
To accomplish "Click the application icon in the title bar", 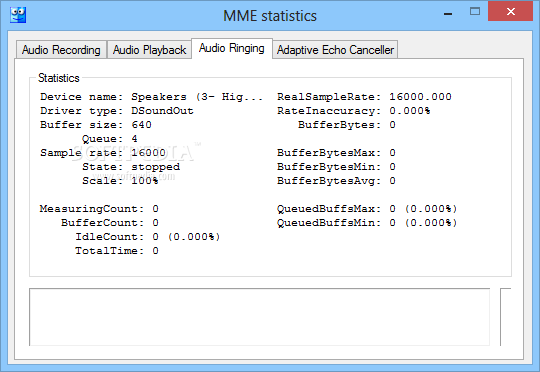I will (18, 15).
